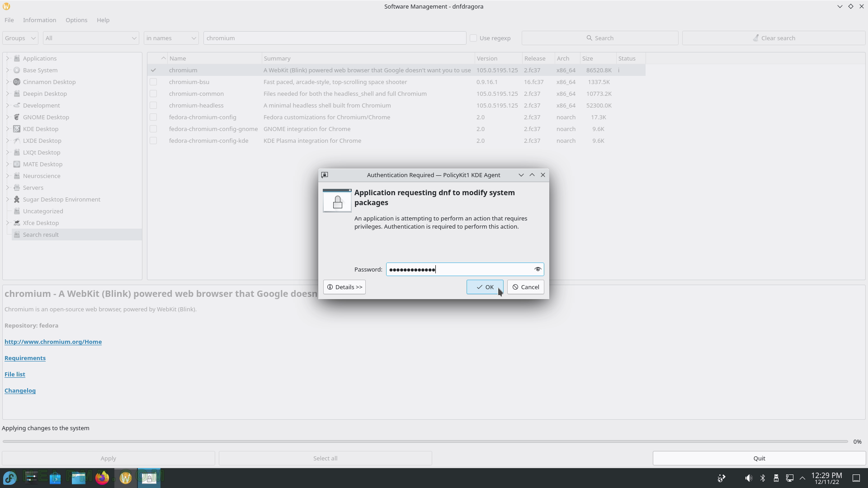Check the chromium-bsu package checkbox
The width and height of the screenshot is (868, 488).
pyautogui.click(x=153, y=82)
